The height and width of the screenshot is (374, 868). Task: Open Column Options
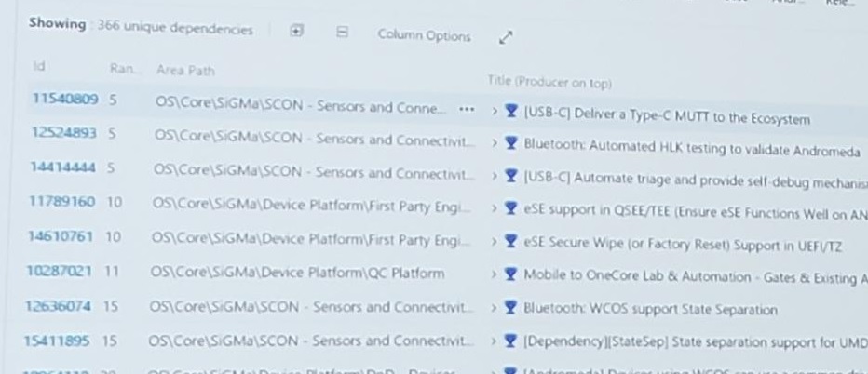tap(424, 35)
